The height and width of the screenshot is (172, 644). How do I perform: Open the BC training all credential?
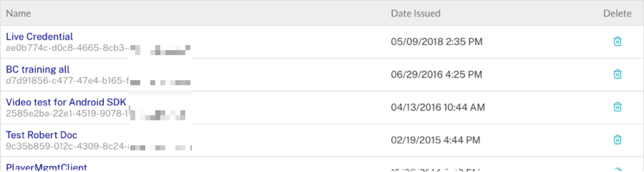pos(38,70)
